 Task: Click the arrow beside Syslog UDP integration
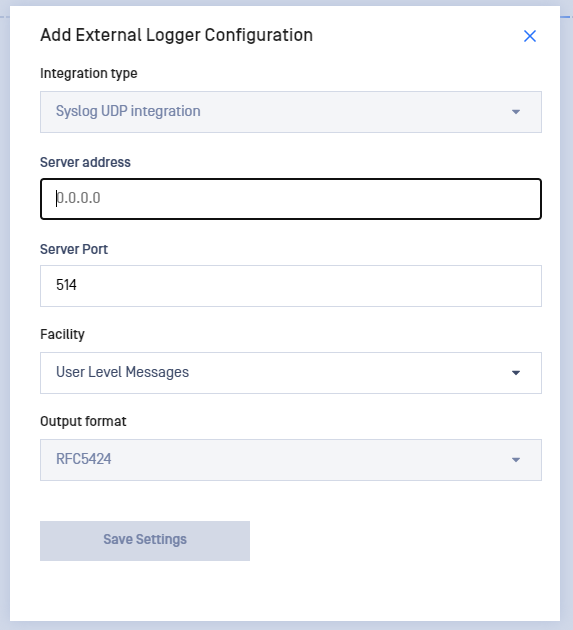[516, 112]
